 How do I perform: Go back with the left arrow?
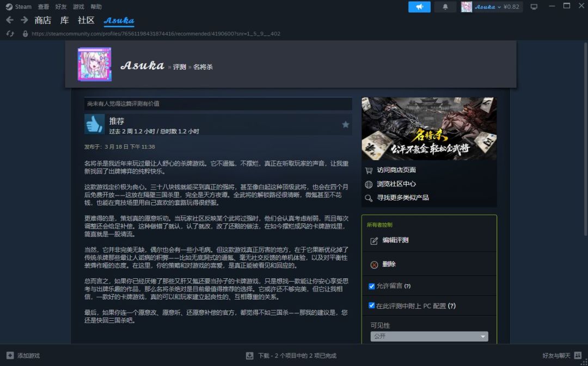click(x=10, y=20)
